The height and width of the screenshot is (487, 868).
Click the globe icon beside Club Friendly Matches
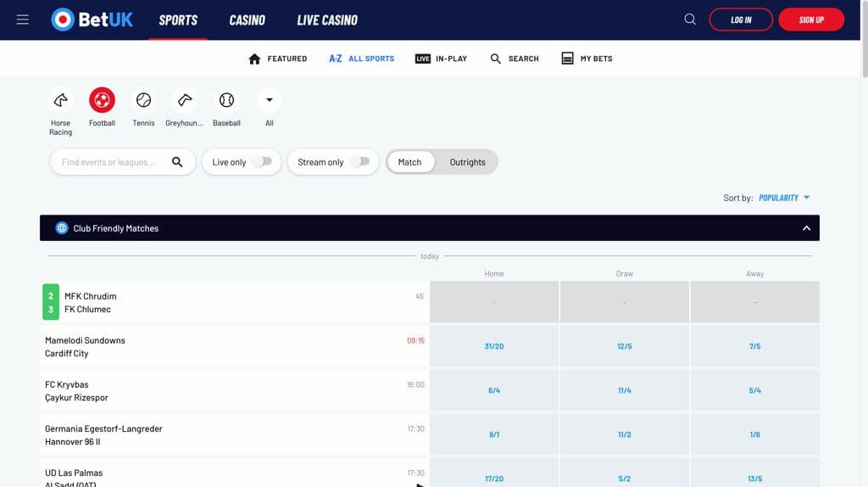[61, 228]
